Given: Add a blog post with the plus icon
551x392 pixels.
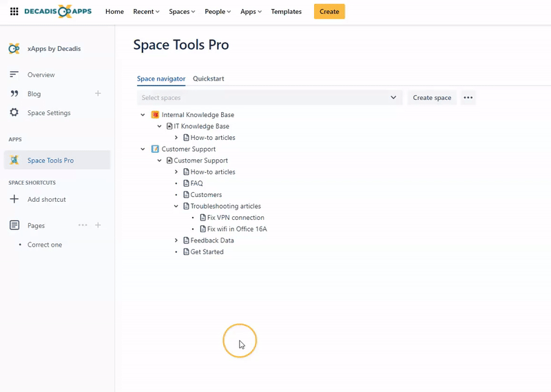Looking at the screenshot, I should pyautogui.click(x=98, y=93).
